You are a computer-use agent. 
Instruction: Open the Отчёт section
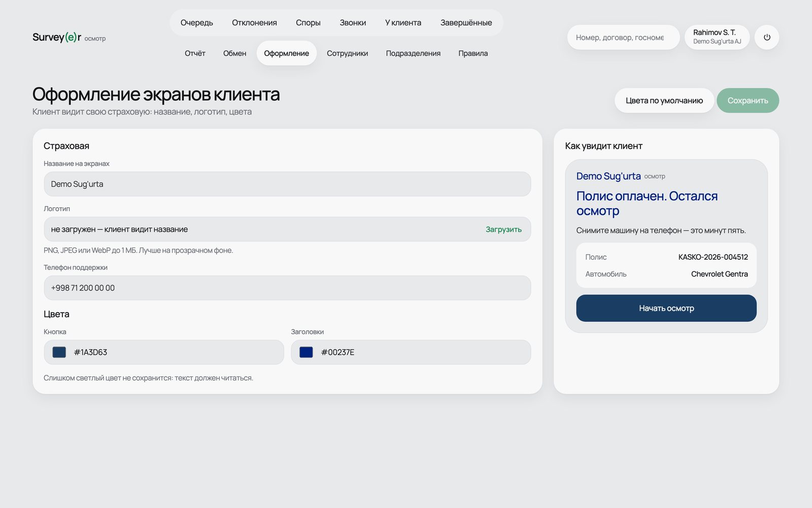(x=195, y=53)
